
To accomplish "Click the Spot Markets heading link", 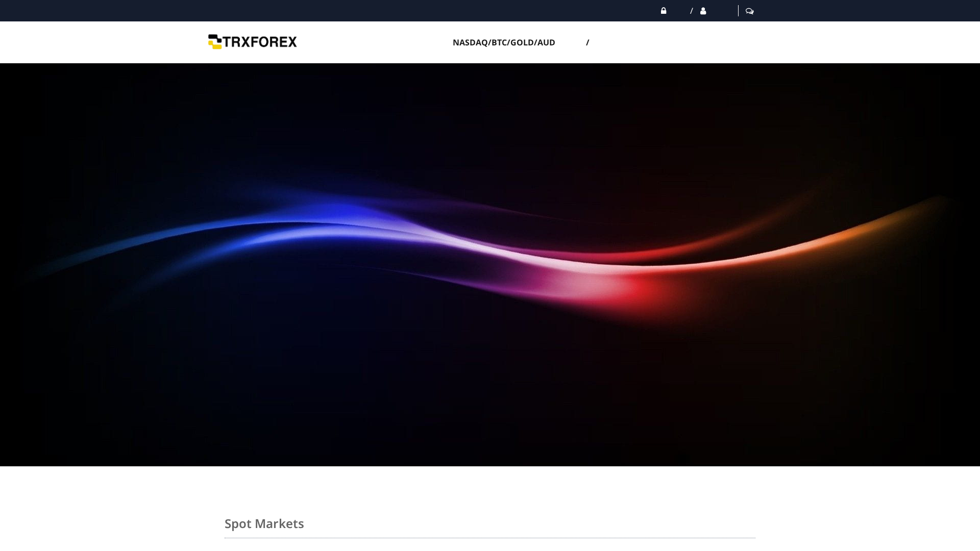I will (264, 523).
